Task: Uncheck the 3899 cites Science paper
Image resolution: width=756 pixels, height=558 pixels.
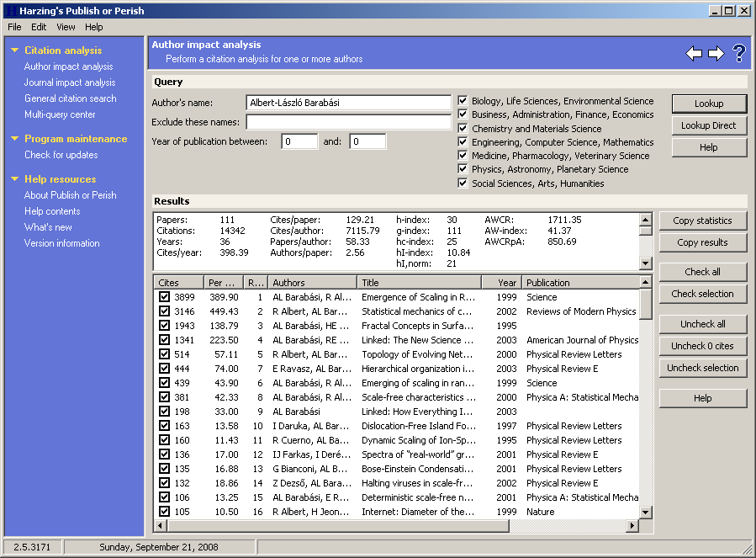Action: click(165, 297)
